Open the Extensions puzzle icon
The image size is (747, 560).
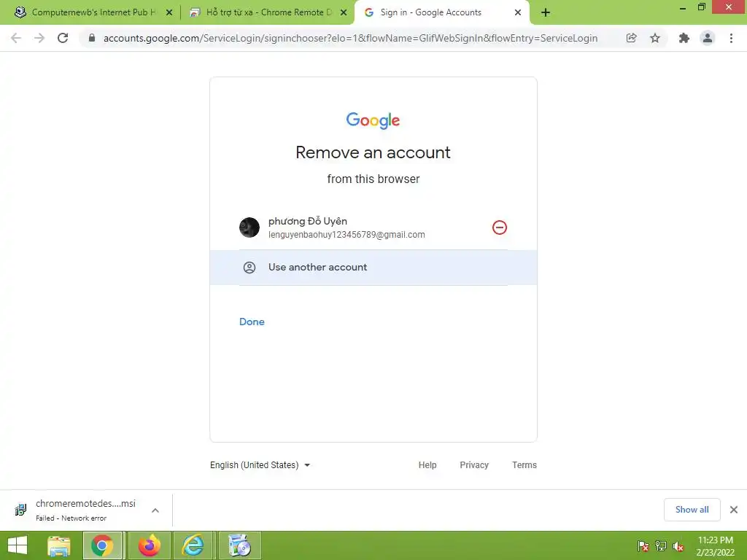684,38
